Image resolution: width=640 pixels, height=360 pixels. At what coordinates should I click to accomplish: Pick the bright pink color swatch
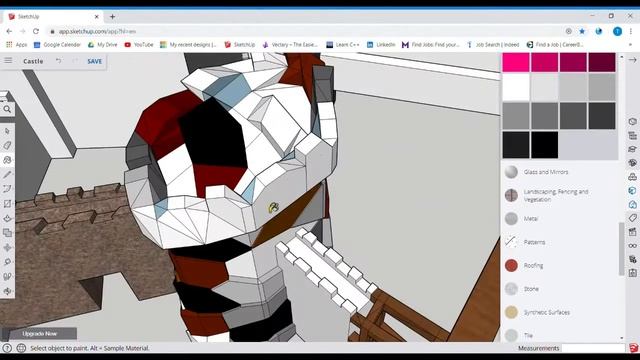516,62
